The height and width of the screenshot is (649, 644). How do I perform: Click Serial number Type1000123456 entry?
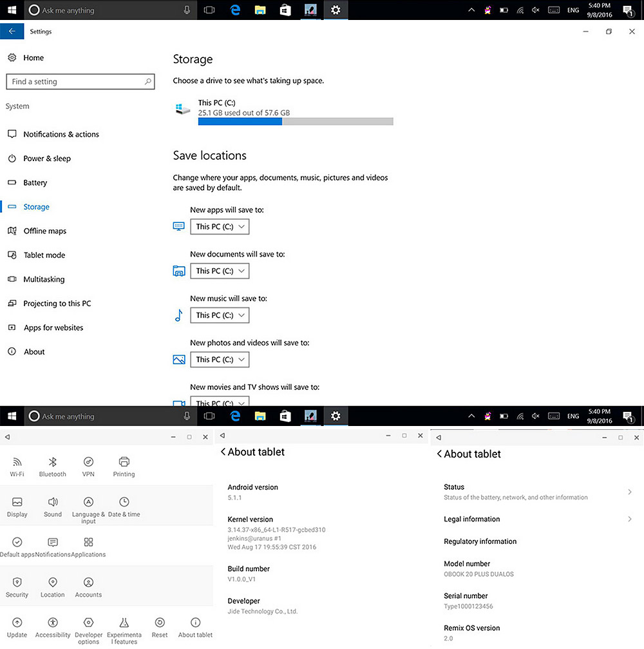[x=468, y=601]
